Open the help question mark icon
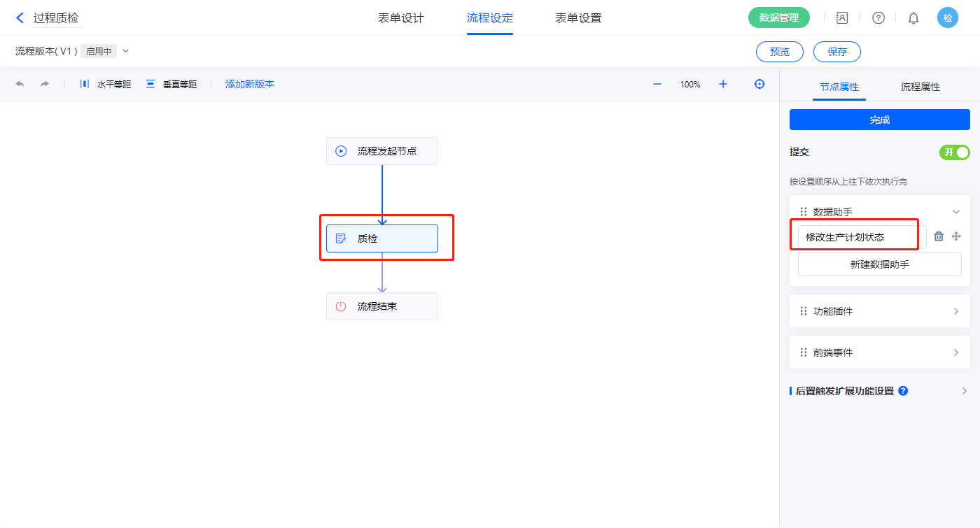The height and width of the screenshot is (528, 980). click(x=878, y=18)
